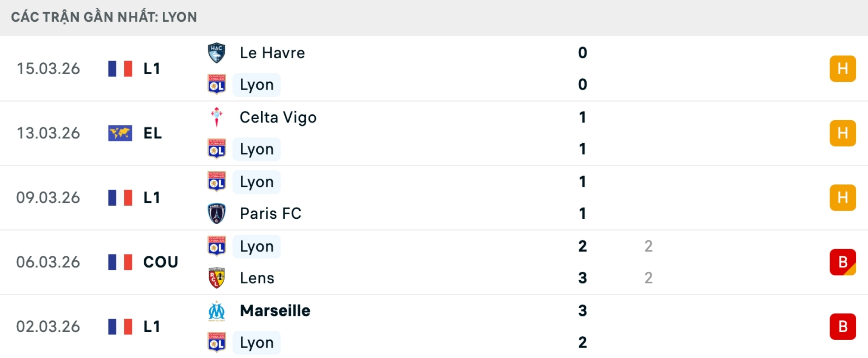The width and height of the screenshot is (868, 358).
Task: Click Lyon crest in Le Havre match
Action: pos(217,85)
